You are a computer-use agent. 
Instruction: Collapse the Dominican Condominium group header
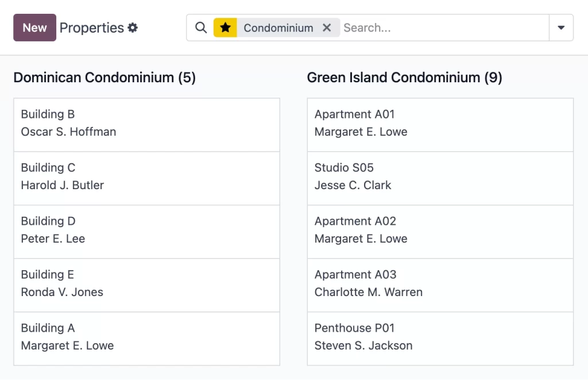coord(105,77)
